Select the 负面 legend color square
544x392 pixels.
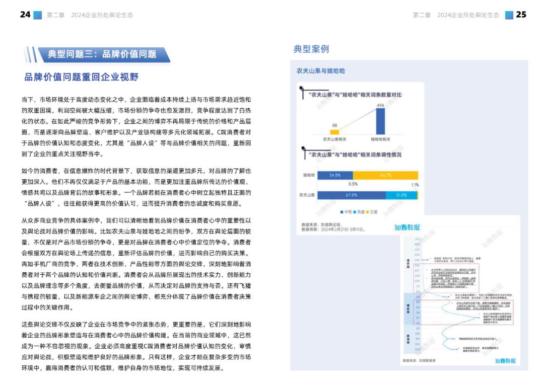pyautogui.click(x=355, y=212)
